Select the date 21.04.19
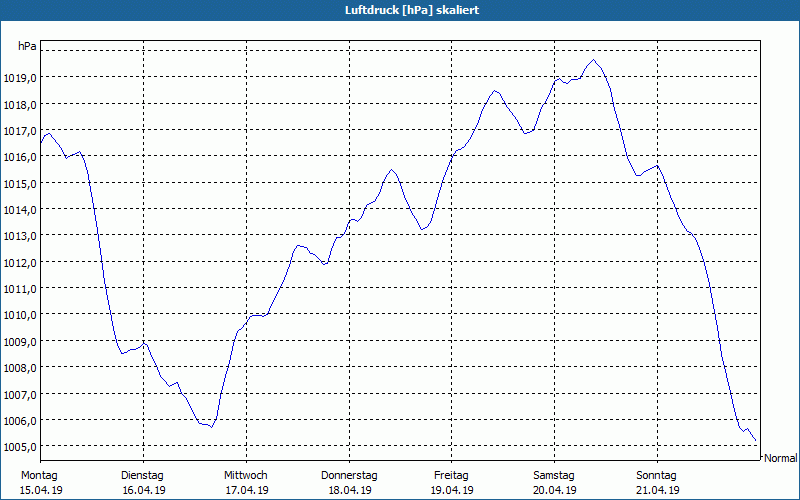800x500 pixels. [658, 490]
